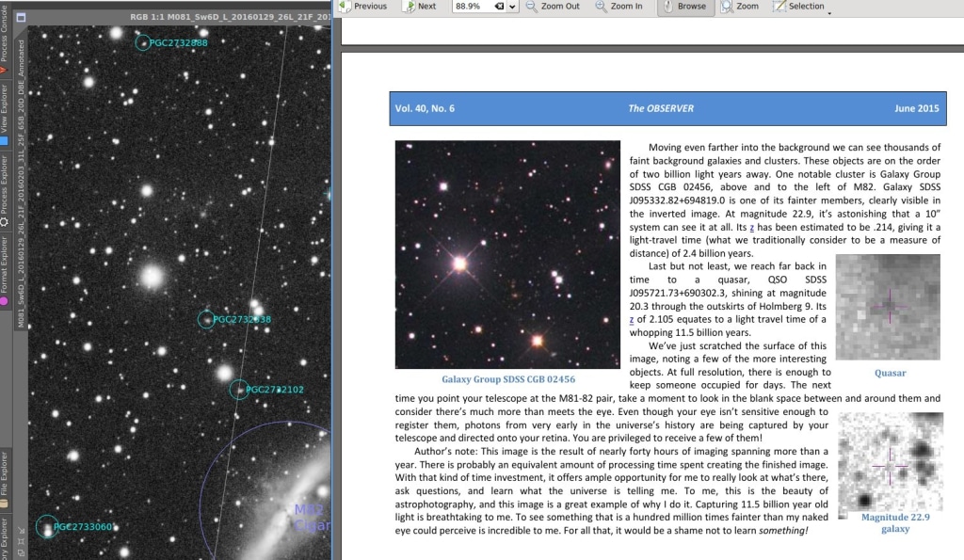Click the Vol. 40, No. 6 header text
This screenshot has height=560, width=964.
pyautogui.click(x=425, y=108)
